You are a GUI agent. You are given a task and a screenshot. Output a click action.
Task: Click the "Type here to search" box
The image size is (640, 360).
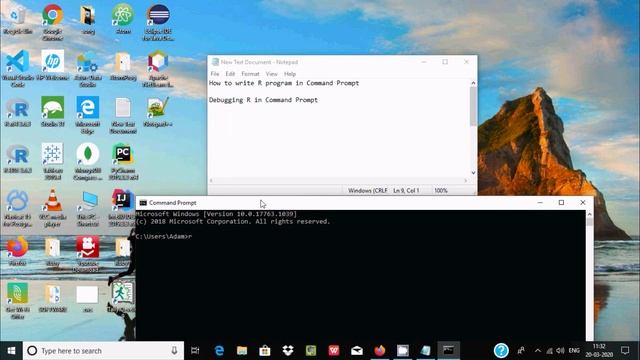click(103, 351)
